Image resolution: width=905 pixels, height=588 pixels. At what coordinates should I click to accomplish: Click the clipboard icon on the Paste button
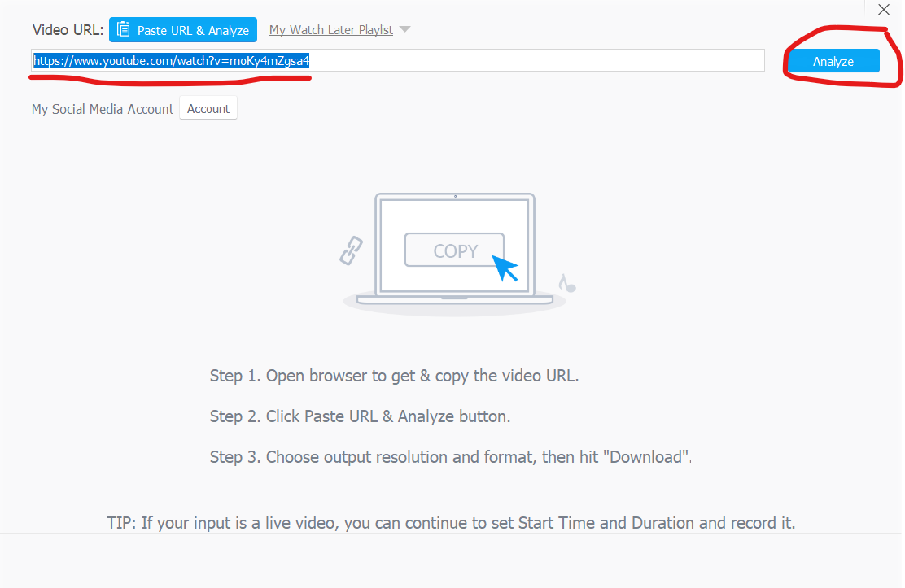point(124,30)
